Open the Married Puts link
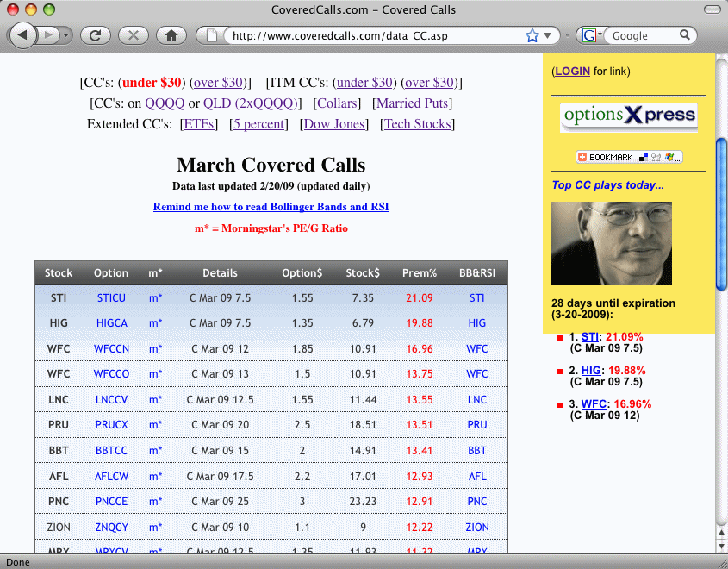728x569 pixels. coord(413,103)
